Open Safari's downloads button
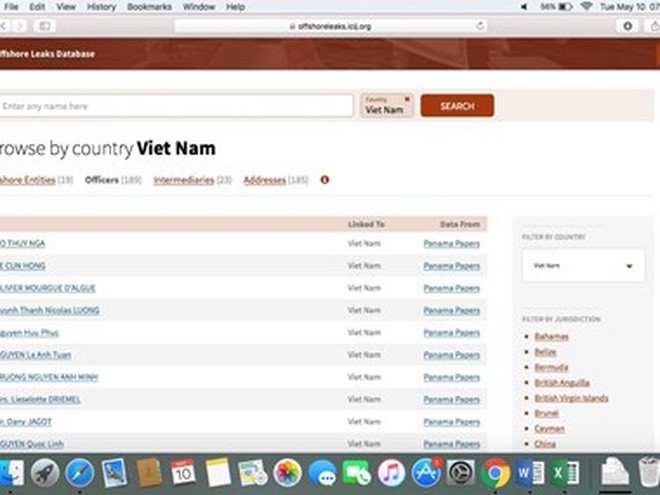 click(628, 26)
